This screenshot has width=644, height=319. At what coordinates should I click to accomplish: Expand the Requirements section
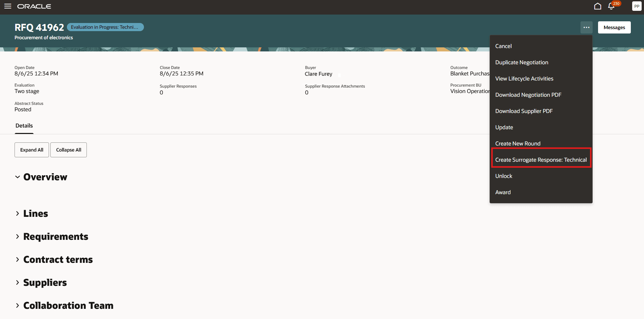click(18, 236)
